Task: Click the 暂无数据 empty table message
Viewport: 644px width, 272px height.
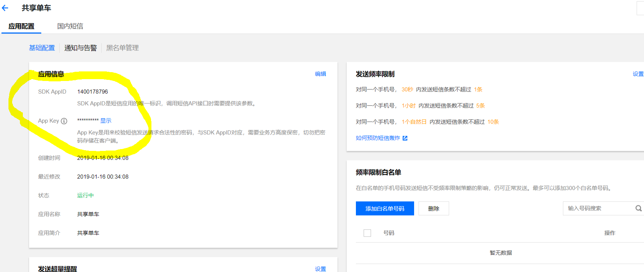Action: pyautogui.click(x=501, y=253)
